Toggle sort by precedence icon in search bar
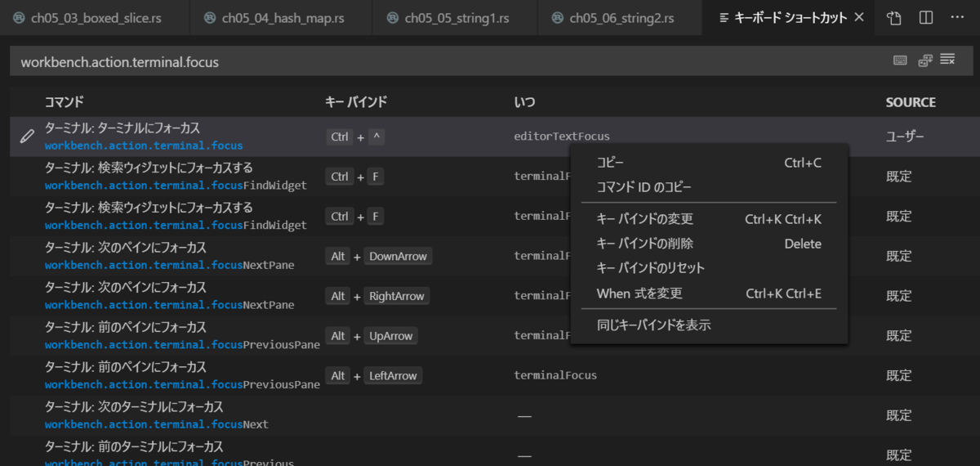 (x=924, y=60)
